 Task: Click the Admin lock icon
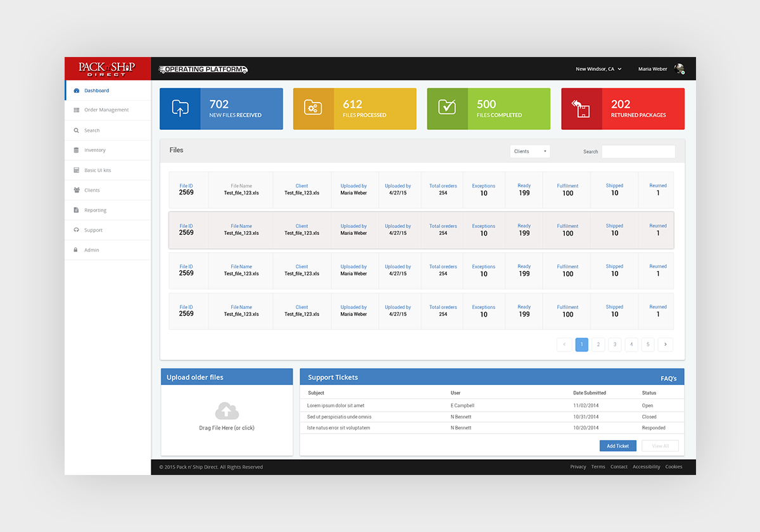(77, 250)
